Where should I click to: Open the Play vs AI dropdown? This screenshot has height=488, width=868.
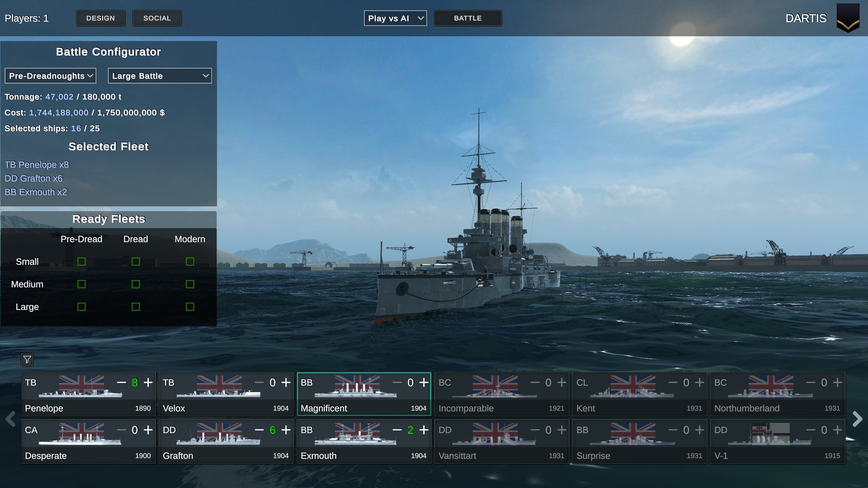(x=395, y=18)
